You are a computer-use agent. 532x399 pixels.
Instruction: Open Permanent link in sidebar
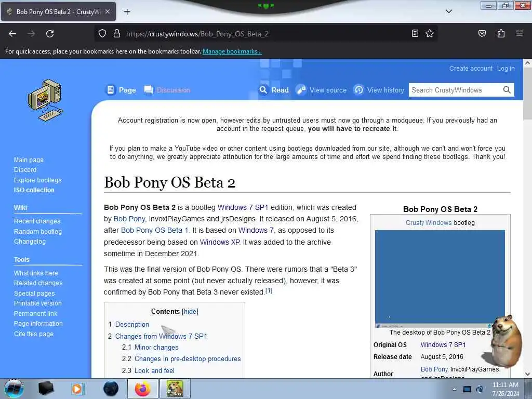[x=36, y=314]
